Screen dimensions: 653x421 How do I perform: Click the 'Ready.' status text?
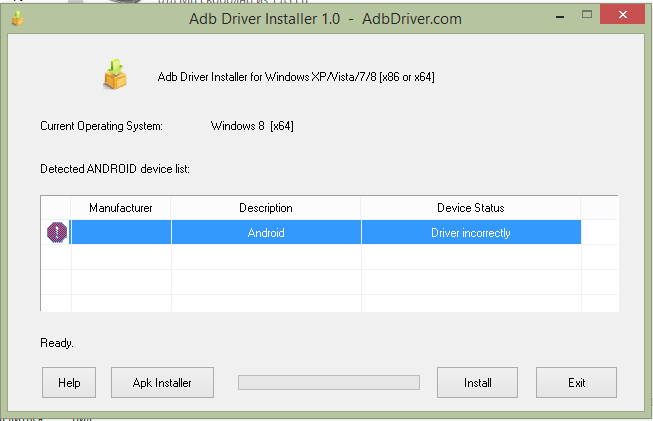click(57, 343)
